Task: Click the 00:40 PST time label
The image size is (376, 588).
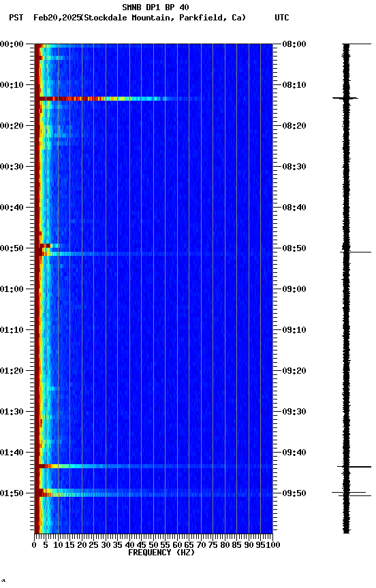Action: [x=12, y=208]
